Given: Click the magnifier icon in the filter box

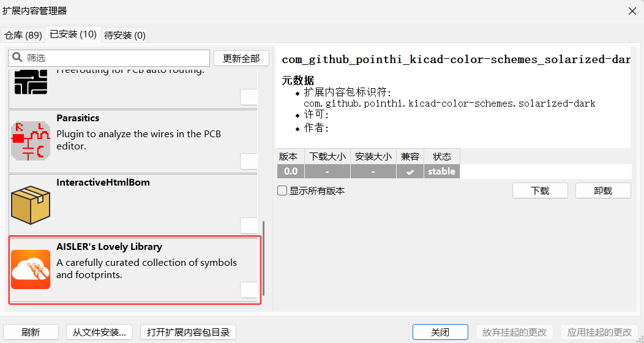Looking at the screenshot, I should tap(17, 58).
